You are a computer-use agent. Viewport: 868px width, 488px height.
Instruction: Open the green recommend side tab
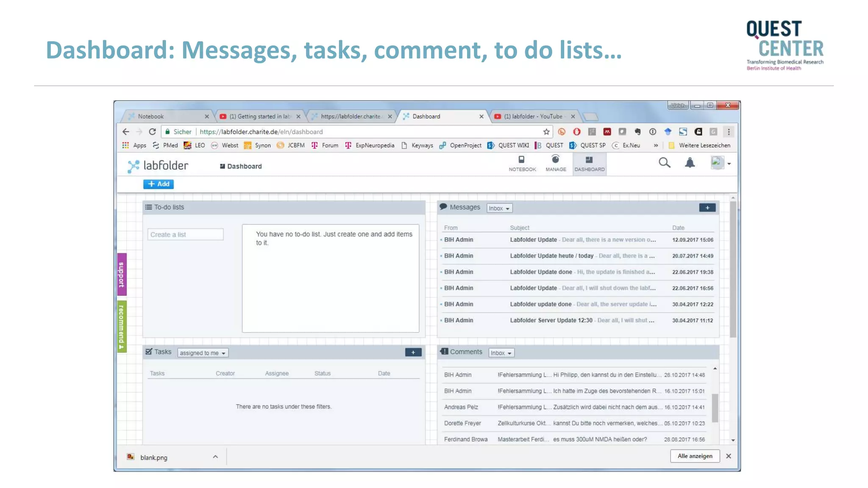point(122,326)
